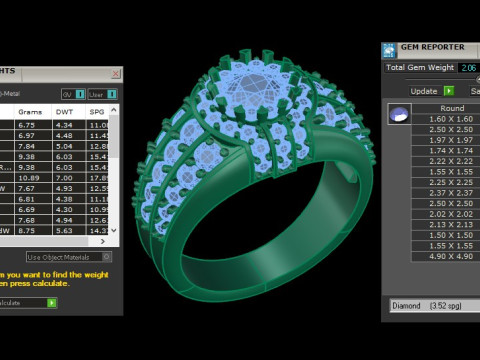
Task: Click scroll down arrow in weights table
Action: tap(114, 230)
